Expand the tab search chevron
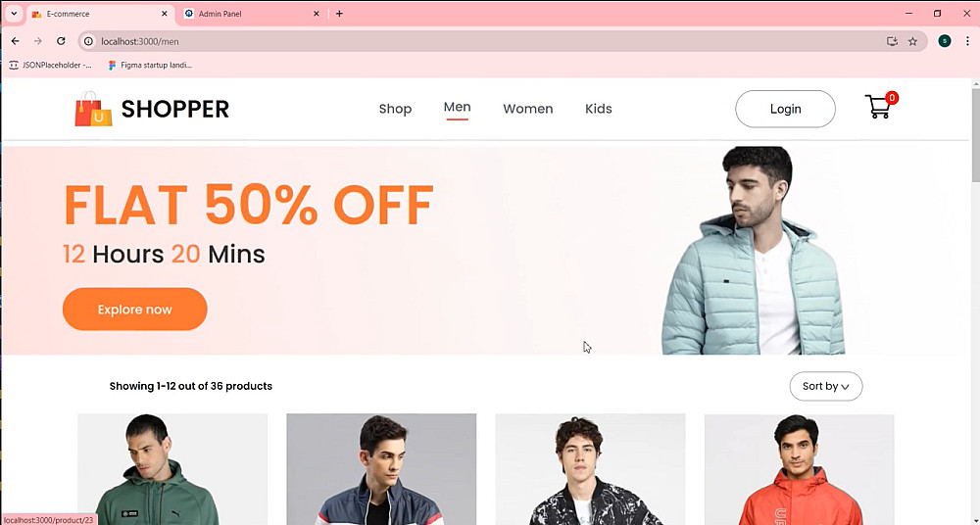980x525 pixels. [x=14, y=13]
